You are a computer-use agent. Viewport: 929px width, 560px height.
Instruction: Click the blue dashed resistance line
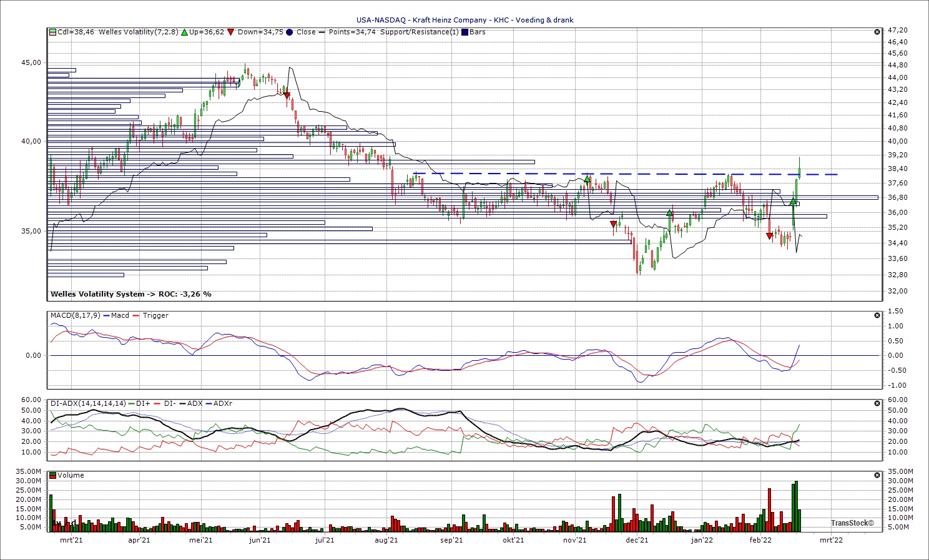pyautogui.click(x=624, y=174)
